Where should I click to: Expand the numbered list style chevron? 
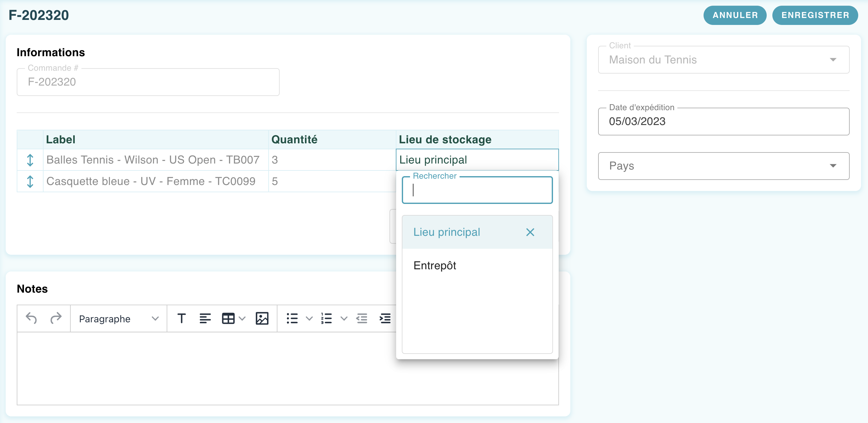[344, 318]
